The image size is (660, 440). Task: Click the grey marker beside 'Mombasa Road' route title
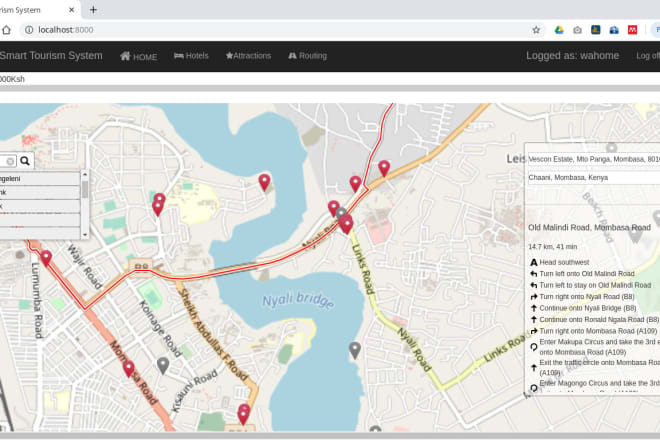[635, 234]
